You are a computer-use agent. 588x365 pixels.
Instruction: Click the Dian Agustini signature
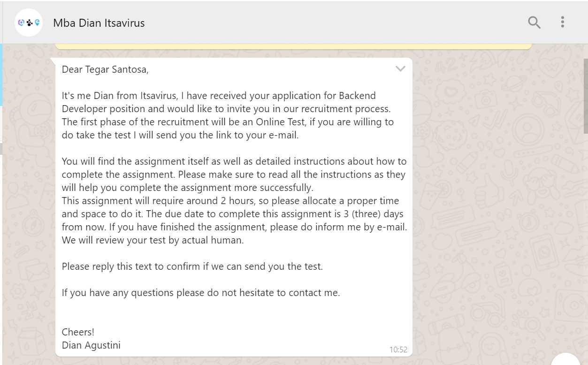(x=91, y=345)
